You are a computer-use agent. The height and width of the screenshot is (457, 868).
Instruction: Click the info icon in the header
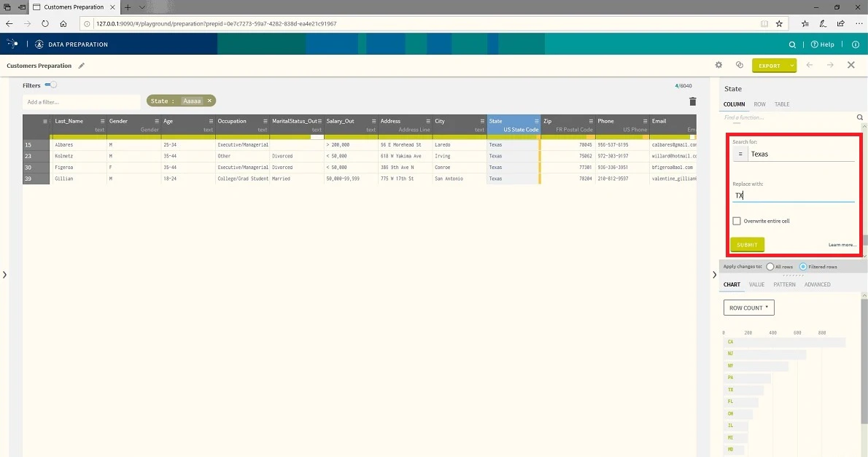856,44
